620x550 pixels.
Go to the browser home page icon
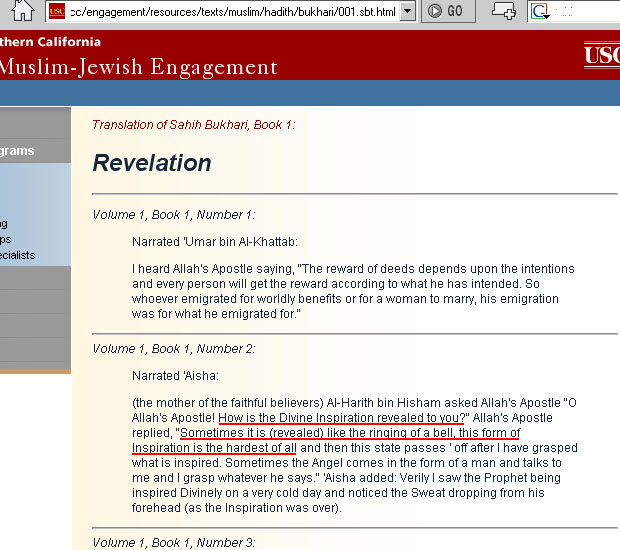[23, 11]
